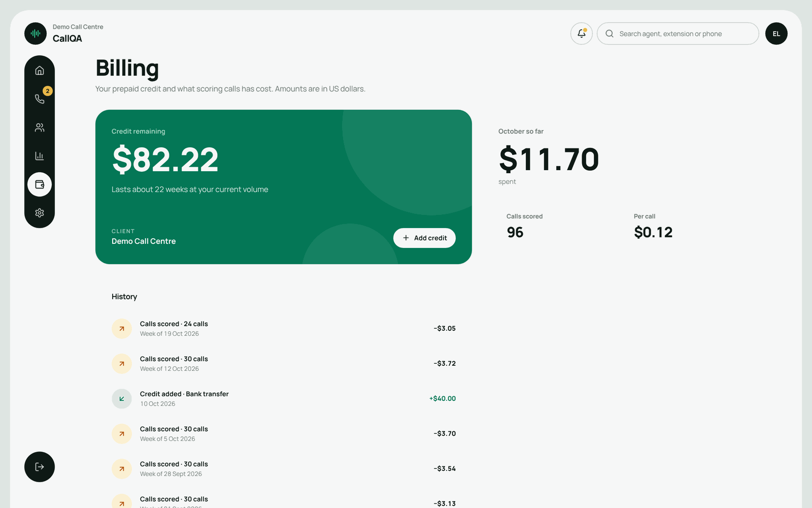Click the arrow icon for Week of 5 Oct
Viewport: 812px width, 508px height.
click(122, 434)
